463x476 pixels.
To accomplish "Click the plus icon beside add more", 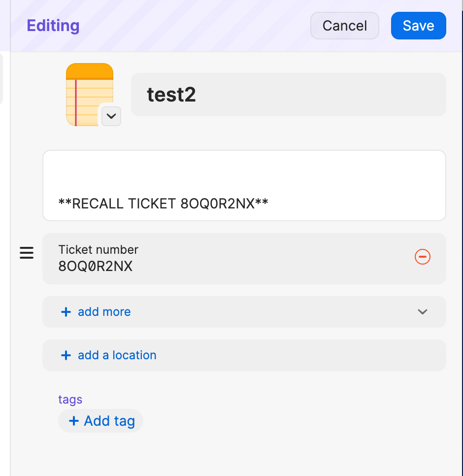I will pyautogui.click(x=66, y=312).
